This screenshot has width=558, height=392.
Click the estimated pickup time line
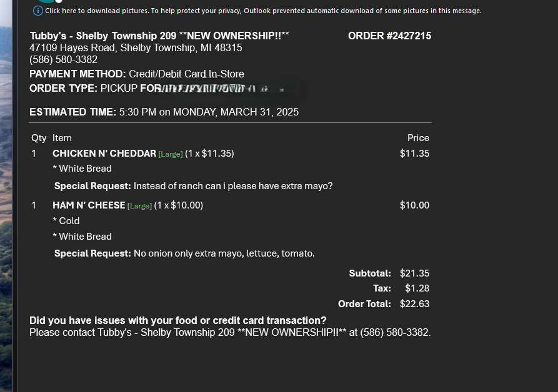pyautogui.click(x=164, y=112)
